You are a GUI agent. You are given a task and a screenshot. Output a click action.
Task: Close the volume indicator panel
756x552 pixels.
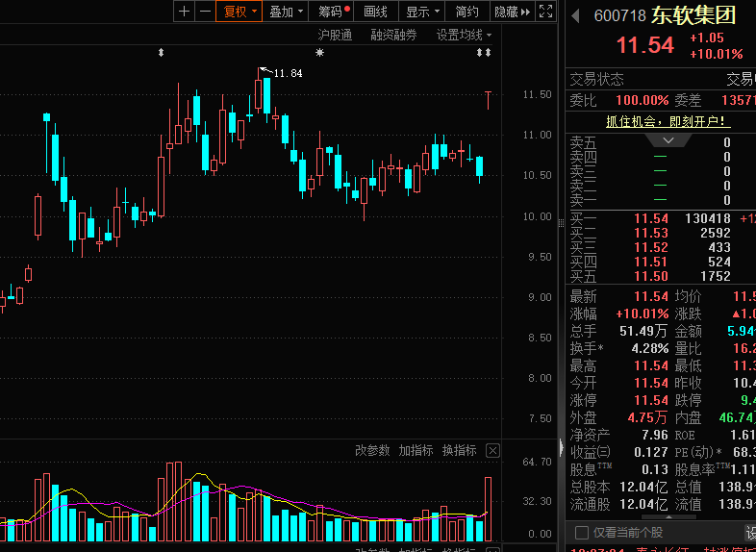click(x=492, y=451)
